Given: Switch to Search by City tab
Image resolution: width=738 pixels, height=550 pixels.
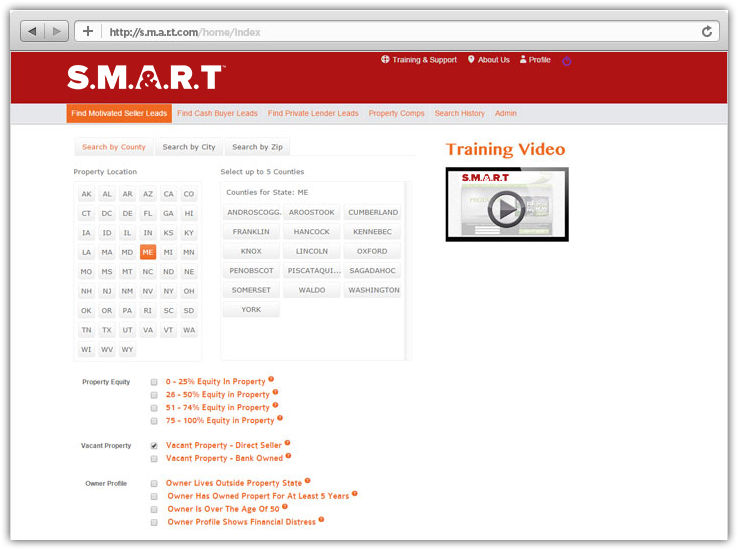Looking at the screenshot, I should tap(189, 147).
